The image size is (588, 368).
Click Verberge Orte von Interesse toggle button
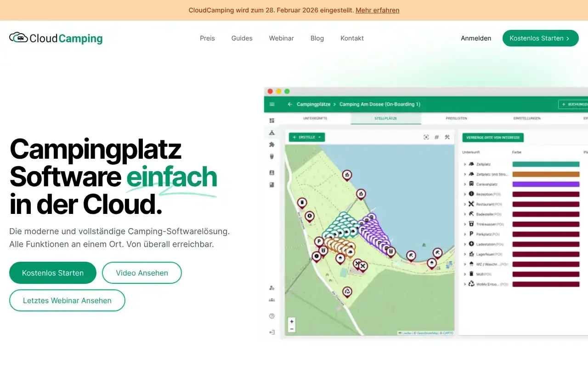[x=493, y=137]
